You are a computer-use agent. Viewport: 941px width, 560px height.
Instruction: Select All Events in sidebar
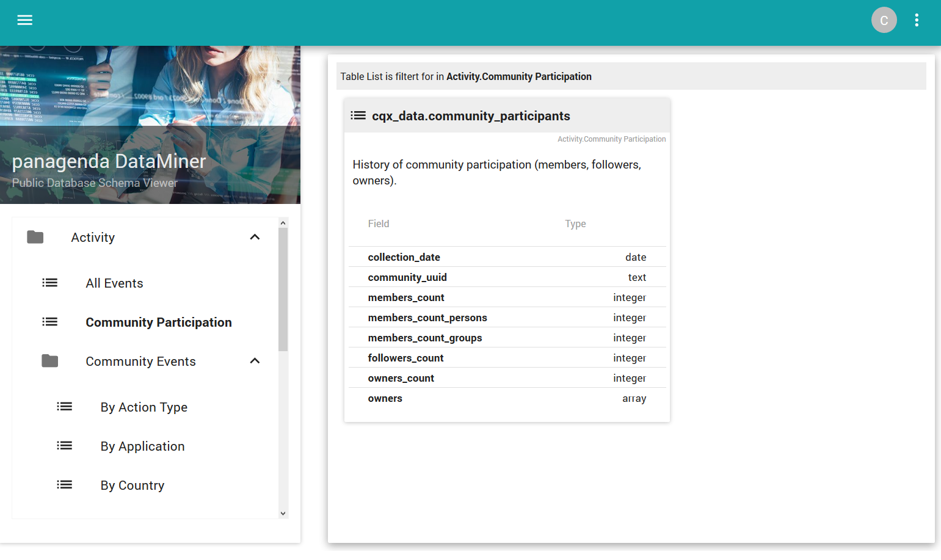point(114,283)
